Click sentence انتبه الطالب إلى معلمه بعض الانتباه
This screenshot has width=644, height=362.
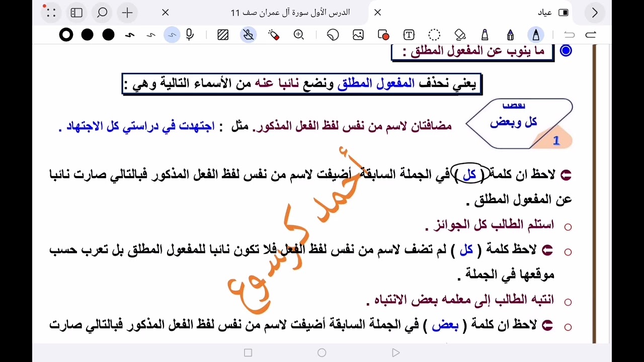click(460, 300)
